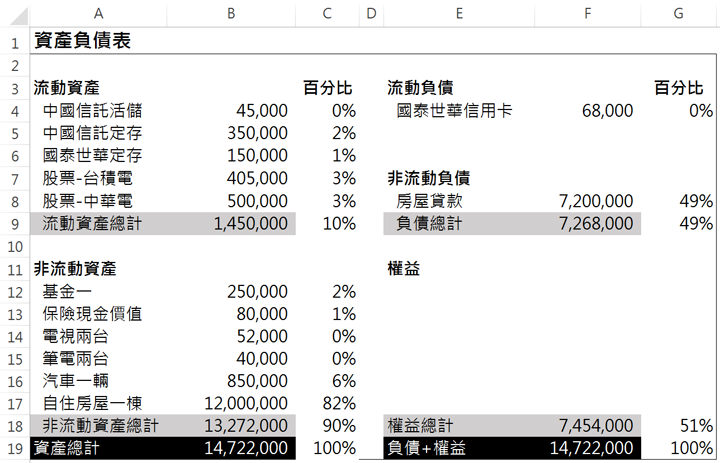The width and height of the screenshot is (720, 463).
Task: Click the 90% percentage cell
Action: (327, 425)
